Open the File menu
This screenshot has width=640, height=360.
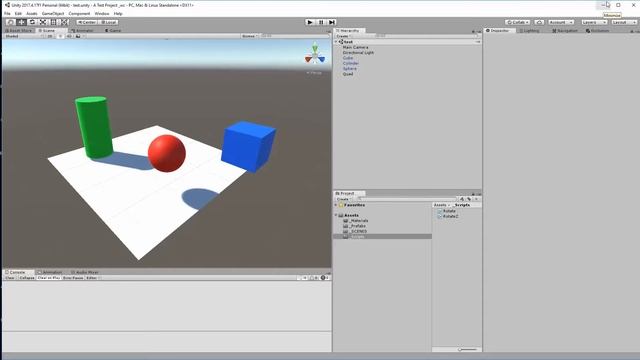click(x=7, y=13)
